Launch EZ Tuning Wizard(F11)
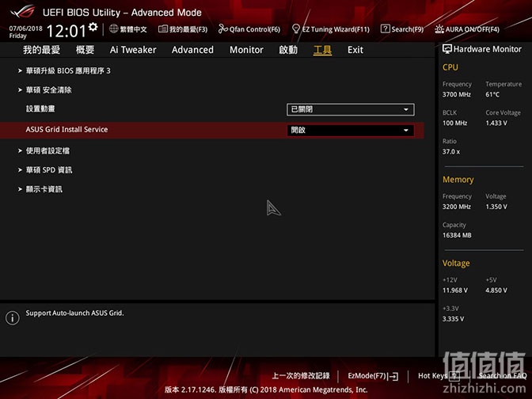The width and height of the screenshot is (532, 399). (x=336, y=29)
